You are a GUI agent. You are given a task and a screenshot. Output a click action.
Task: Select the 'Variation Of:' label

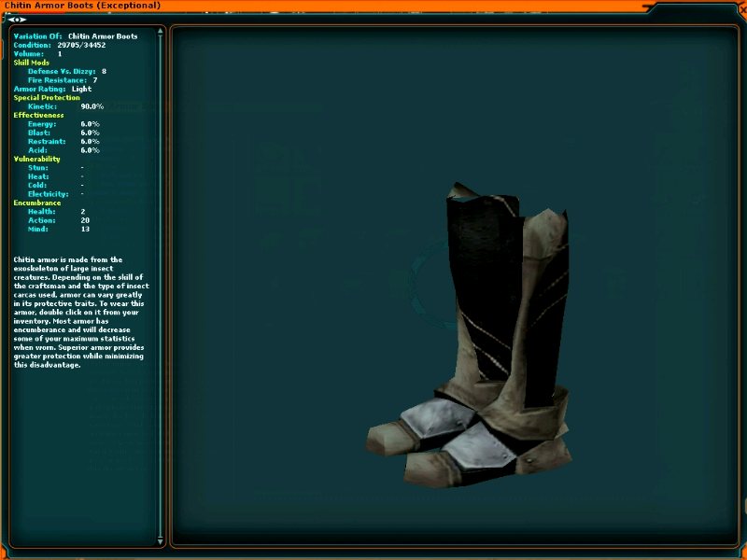click(37, 36)
